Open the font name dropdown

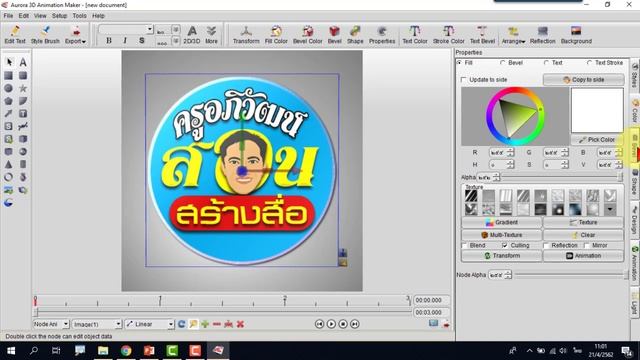(x=150, y=29)
